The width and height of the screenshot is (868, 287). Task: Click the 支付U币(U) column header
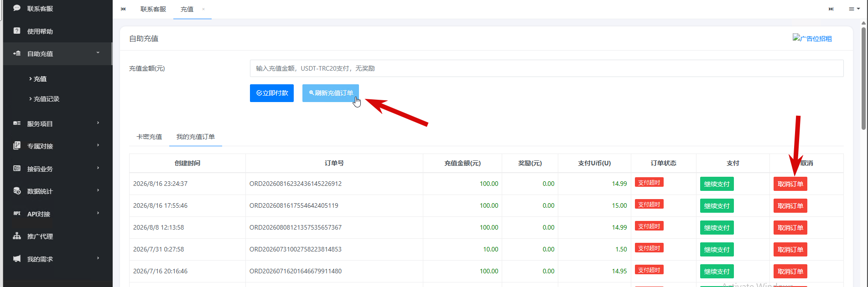(x=594, y=163)
